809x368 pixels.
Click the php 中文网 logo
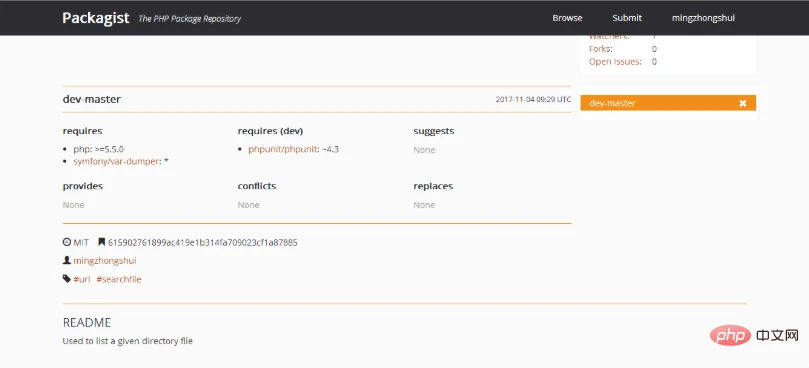coord(754,336)
